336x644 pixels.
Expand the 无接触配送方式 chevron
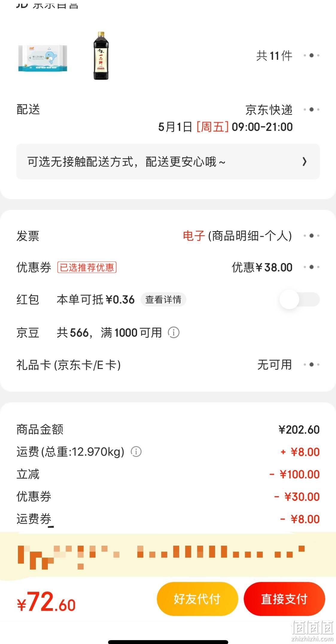tap(304, 161)
